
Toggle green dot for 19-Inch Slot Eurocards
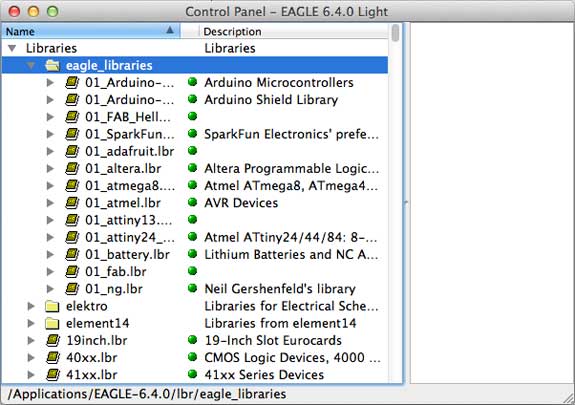193,340
